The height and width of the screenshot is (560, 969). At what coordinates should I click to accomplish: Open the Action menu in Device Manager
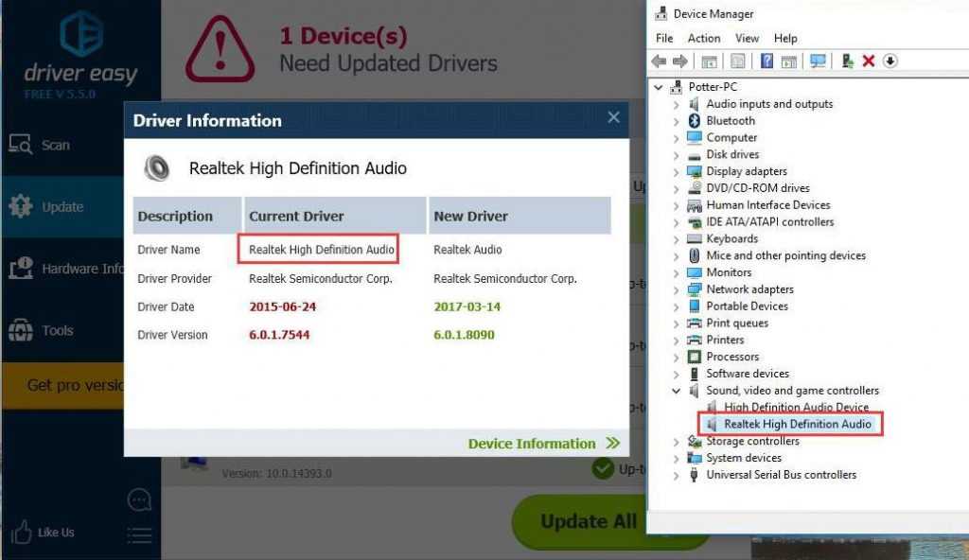(704, 38)
